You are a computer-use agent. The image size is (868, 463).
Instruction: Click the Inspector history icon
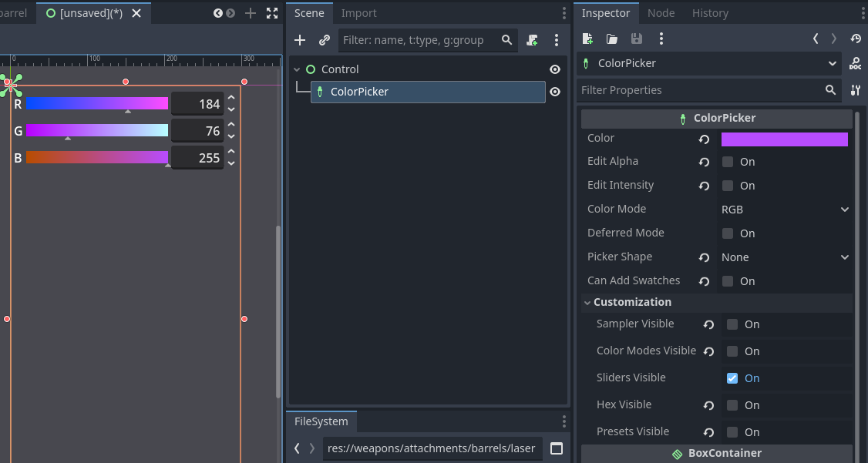pos(856,39)
